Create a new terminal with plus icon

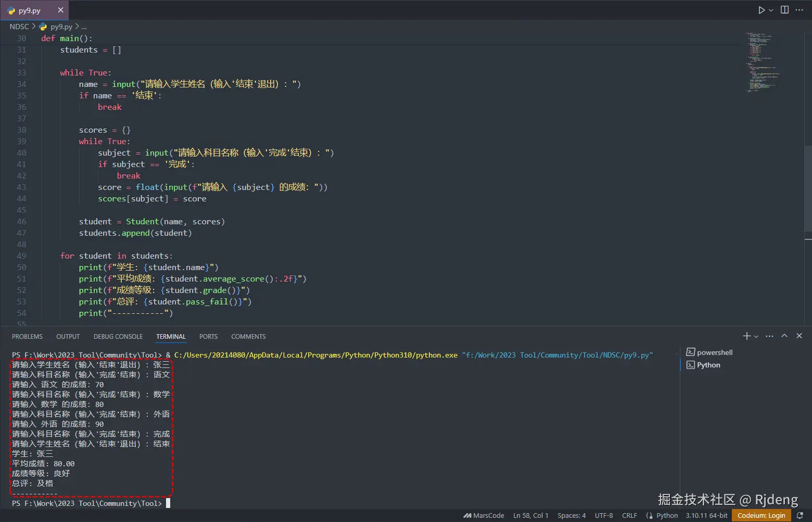click(x=746, y=336)
